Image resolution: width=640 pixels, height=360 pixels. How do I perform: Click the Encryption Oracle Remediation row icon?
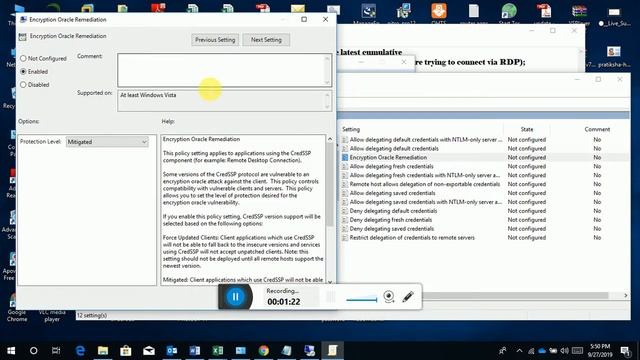(x=345, y=158)
